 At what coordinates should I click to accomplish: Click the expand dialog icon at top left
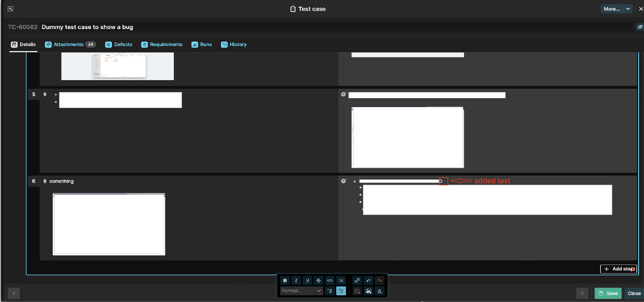(10, 9)
